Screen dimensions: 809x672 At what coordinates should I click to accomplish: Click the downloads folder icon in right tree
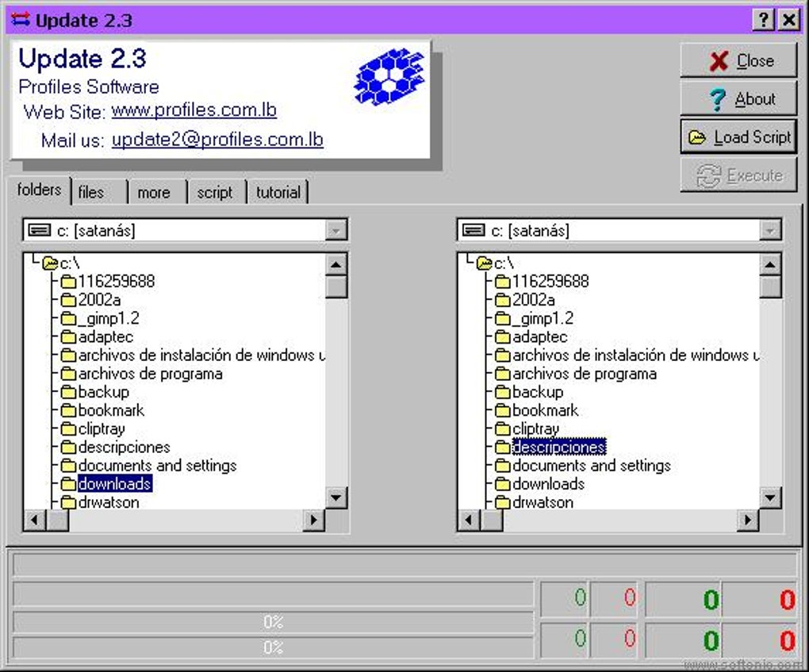click(503, 484)
